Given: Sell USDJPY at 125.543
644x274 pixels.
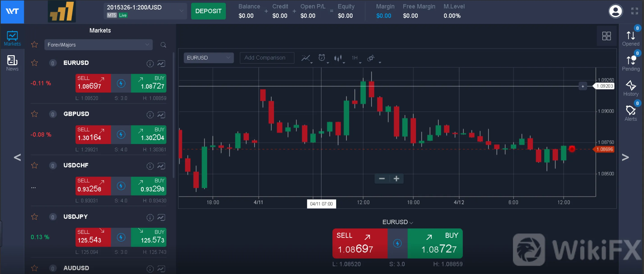Looking at the screenshot, I should pos(93,237).
